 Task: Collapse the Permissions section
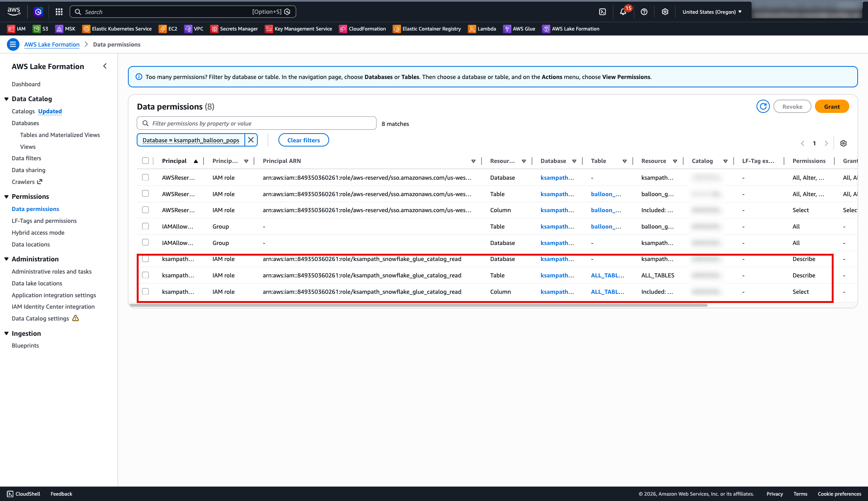click(x=6, y=197)
